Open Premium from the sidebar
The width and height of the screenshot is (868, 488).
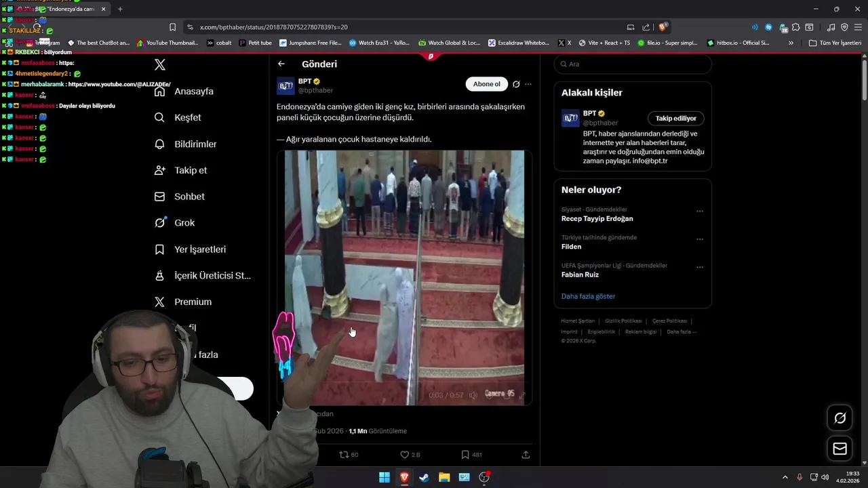(183, 302)
